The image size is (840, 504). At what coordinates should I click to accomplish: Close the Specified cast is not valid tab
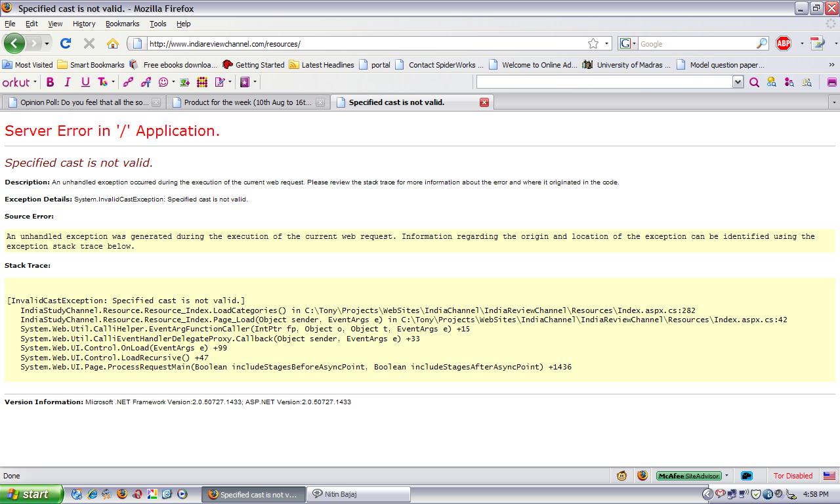pyautogui.click(x=484, y=102)
